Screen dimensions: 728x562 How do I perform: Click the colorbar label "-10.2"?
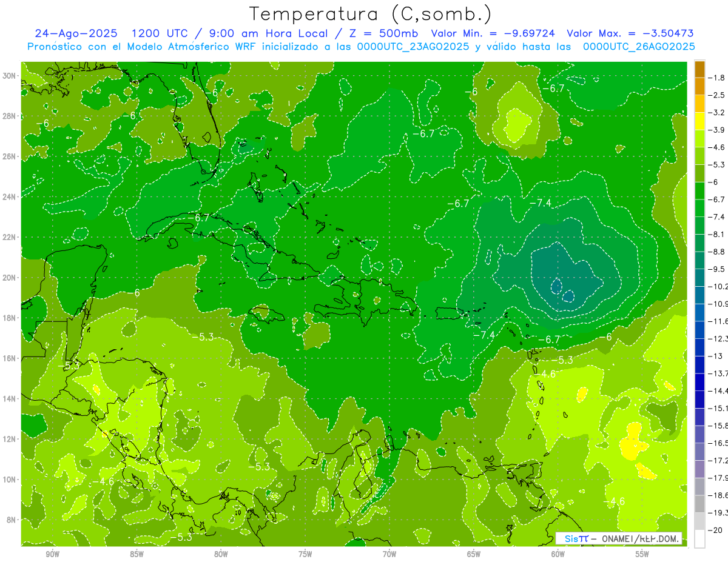pos(718,286)
